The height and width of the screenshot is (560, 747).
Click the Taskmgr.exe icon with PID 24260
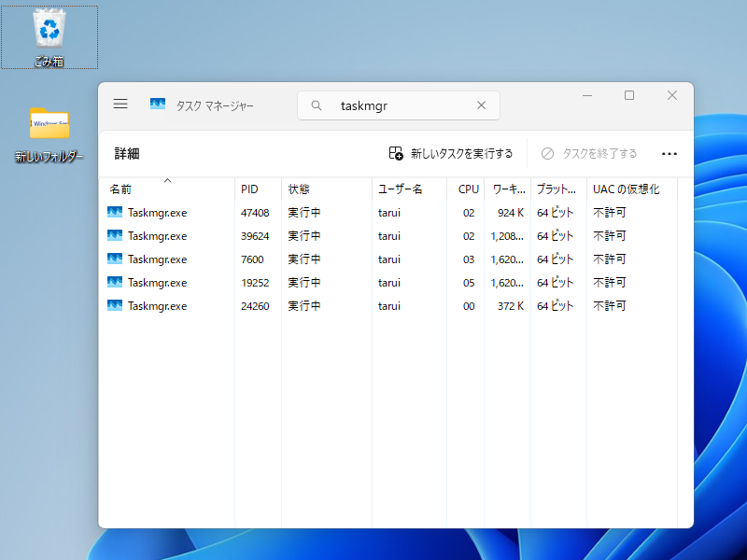point(116,305)
